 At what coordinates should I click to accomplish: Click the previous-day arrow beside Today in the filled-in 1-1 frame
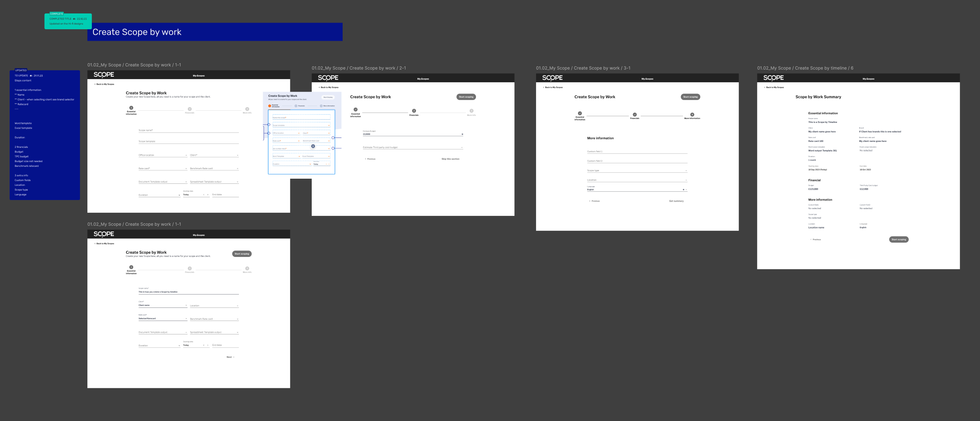(x=204, y=345)
